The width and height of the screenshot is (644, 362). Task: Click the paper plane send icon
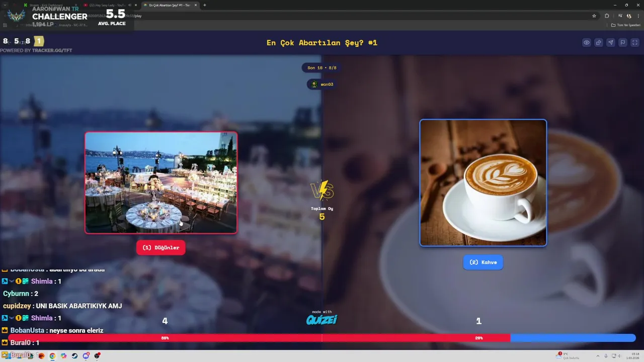[x=610, y=43]
